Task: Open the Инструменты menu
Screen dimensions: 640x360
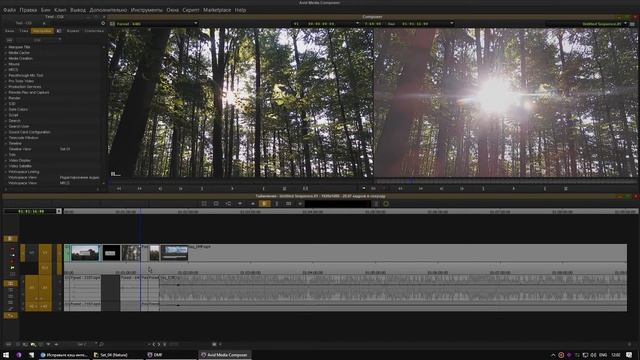Action: tap(147, 10)
